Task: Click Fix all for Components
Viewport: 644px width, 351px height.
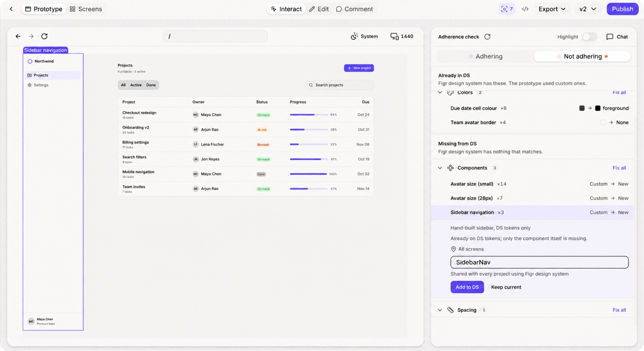Action: tap(619, 168)
